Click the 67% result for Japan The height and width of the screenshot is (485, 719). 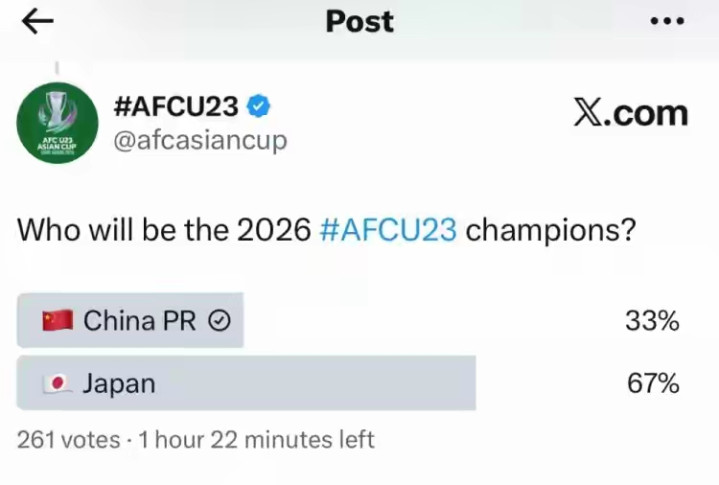pyautogui.click(x=654, y=382)
